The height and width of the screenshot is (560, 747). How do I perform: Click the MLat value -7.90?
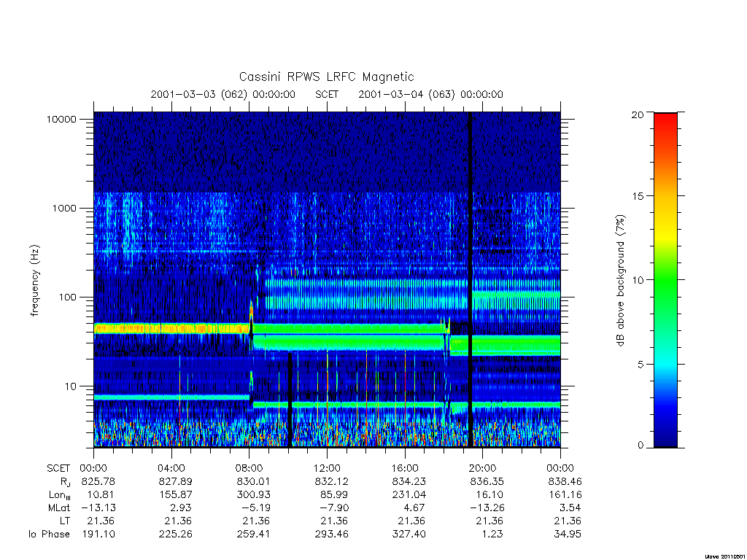334,507
